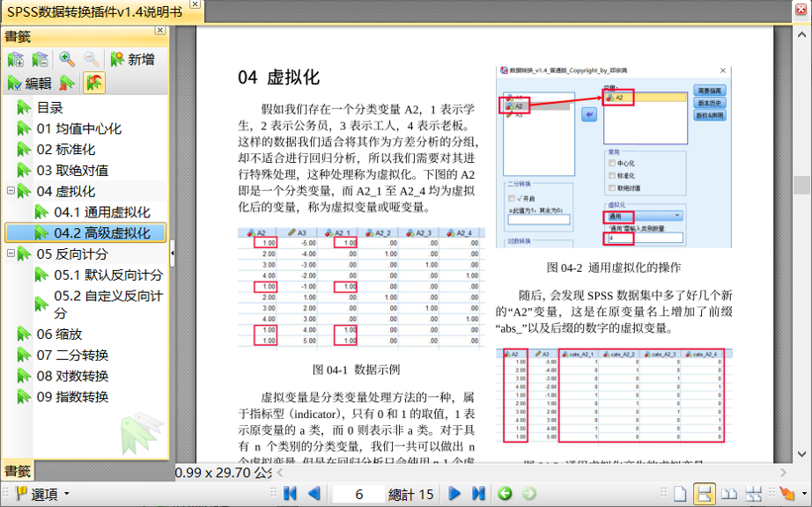Switch to continuous facing pages layout
The image size is (812, 507).
coord(754,494)
